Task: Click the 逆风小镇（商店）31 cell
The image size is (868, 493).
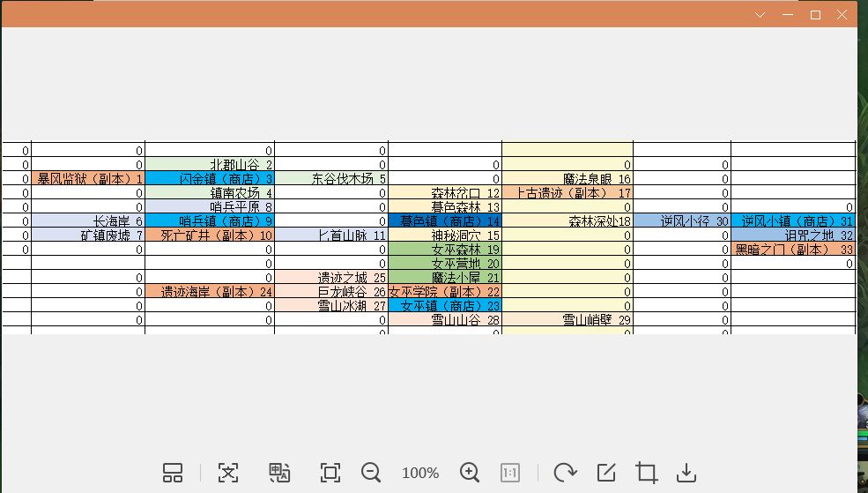Action: (793, 220)
